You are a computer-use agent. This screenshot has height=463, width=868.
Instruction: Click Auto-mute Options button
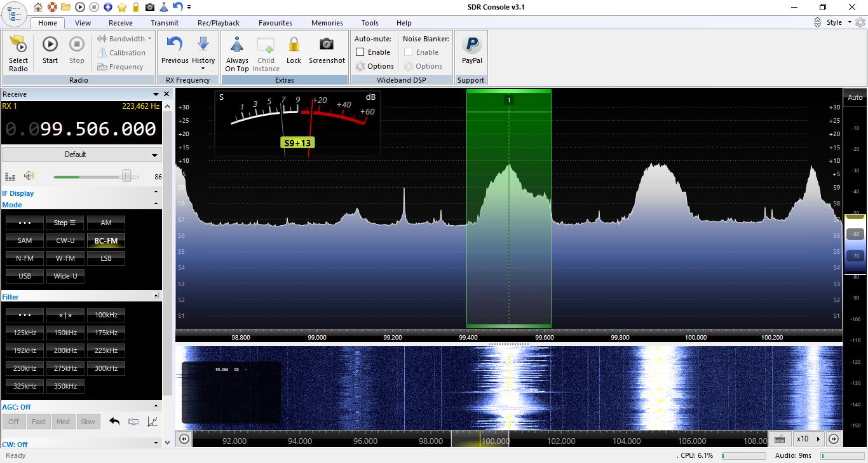pyautogui.click(x=375, y=66)
